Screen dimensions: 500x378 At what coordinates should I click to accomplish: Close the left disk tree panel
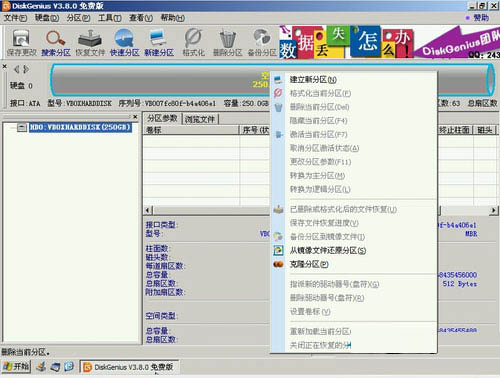pyautogui.click(x=135, y=117)
